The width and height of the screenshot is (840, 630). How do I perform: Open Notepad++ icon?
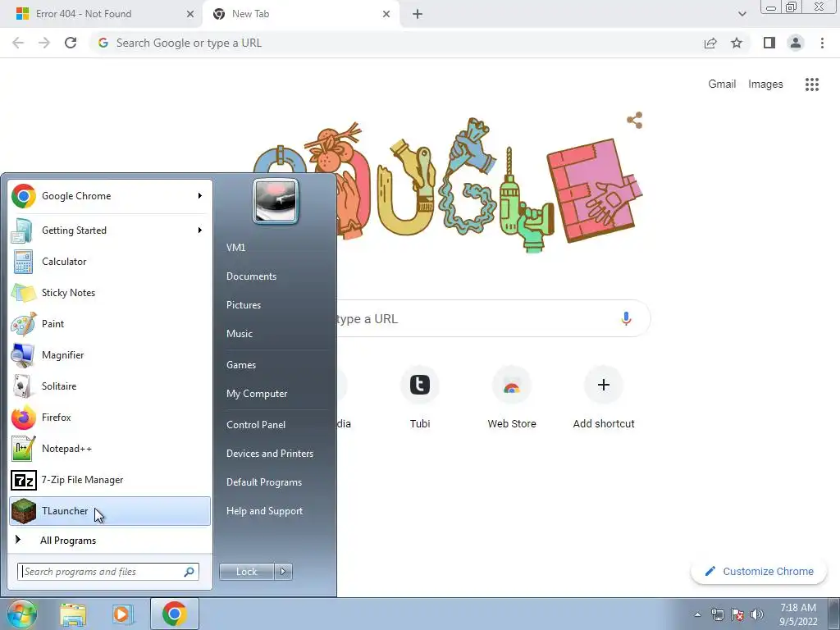click(x=23, y=449)
